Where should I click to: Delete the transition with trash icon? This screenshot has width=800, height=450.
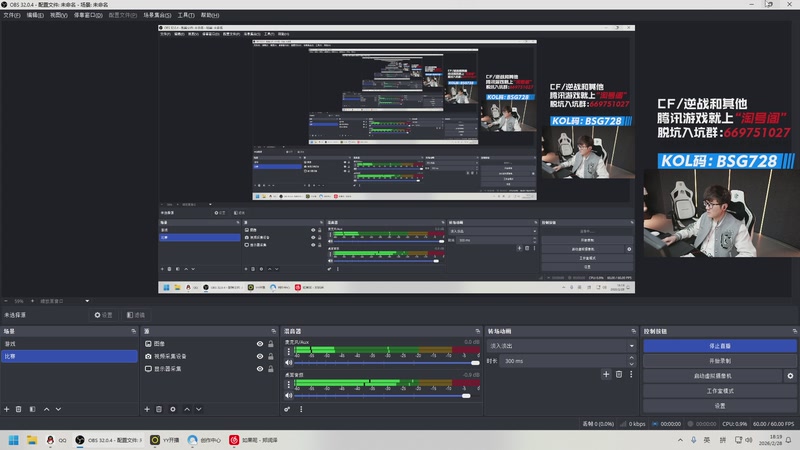[x=619, y=374]
